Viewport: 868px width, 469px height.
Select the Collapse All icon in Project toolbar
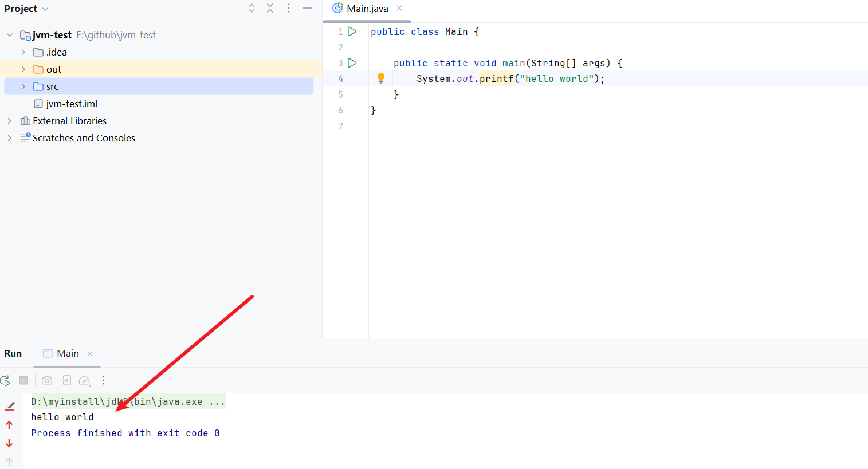pos(270,8)
